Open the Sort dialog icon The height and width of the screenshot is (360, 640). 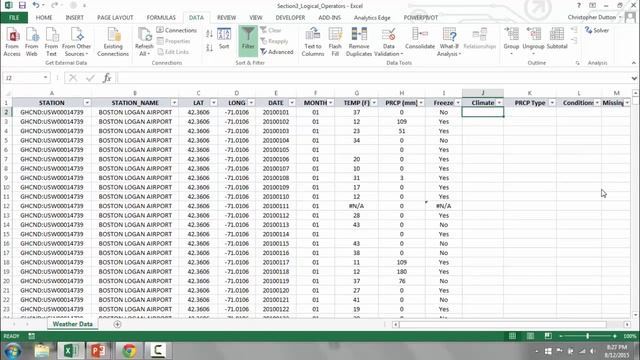click(224, 39)
